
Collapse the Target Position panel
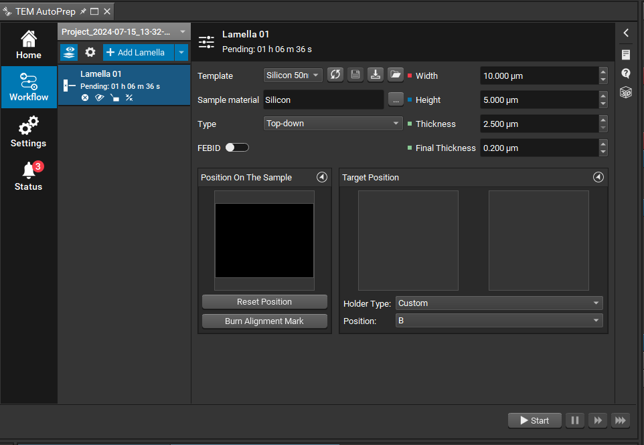click(x=598, y=177)
